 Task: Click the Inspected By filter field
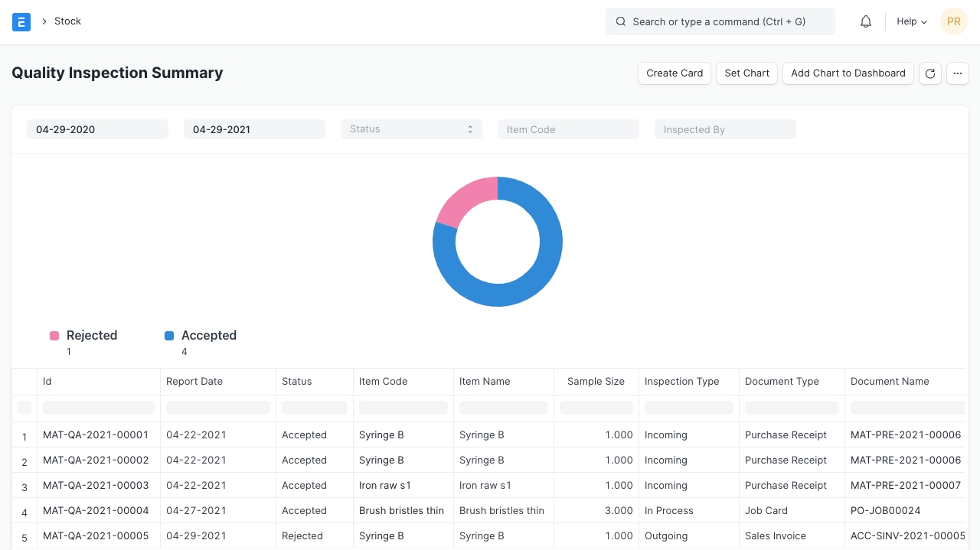725,129
